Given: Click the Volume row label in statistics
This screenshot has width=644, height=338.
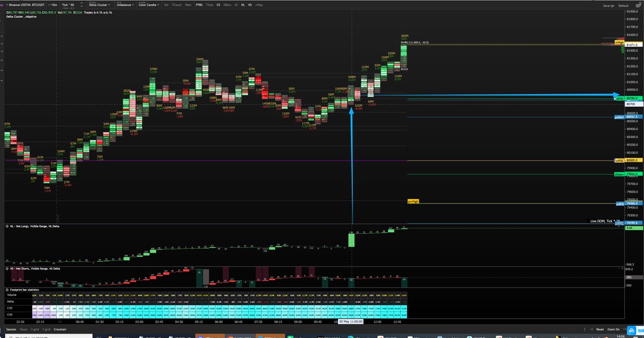Looking at the screenshot, I should click(11, 295).
